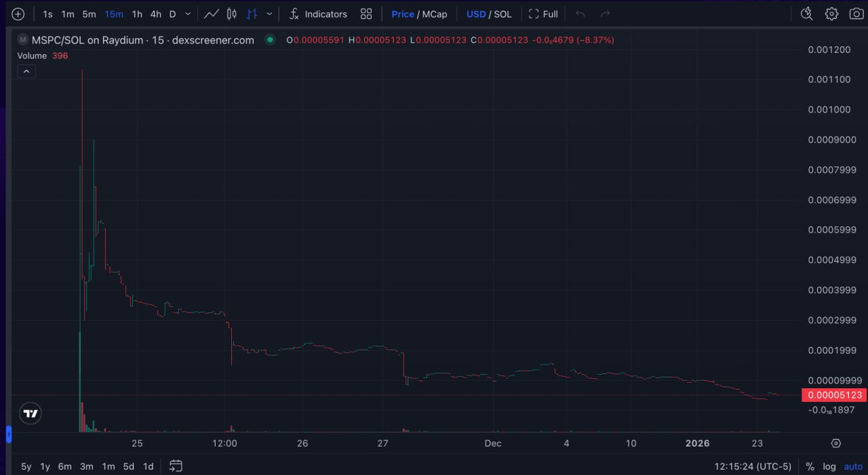The image size is (868, 475).
Task: Open quick search with the lightning magnifier icon
Action: pos(806,14)
